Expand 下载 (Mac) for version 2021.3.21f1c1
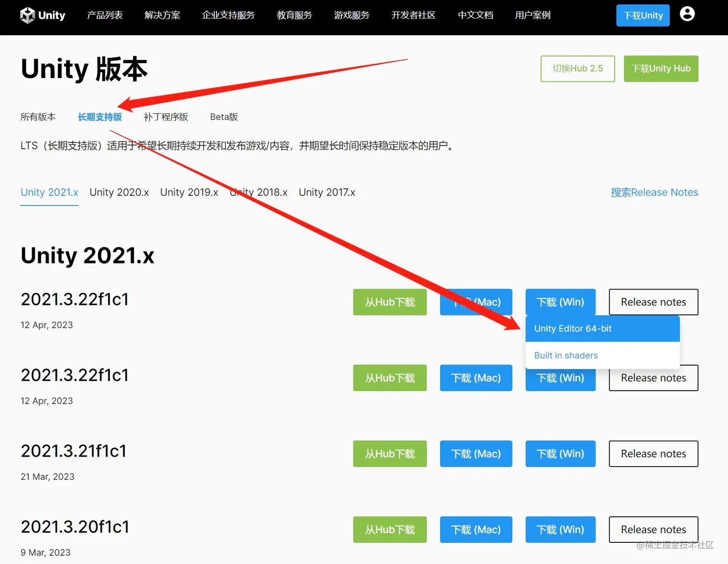 click(476, 454)
